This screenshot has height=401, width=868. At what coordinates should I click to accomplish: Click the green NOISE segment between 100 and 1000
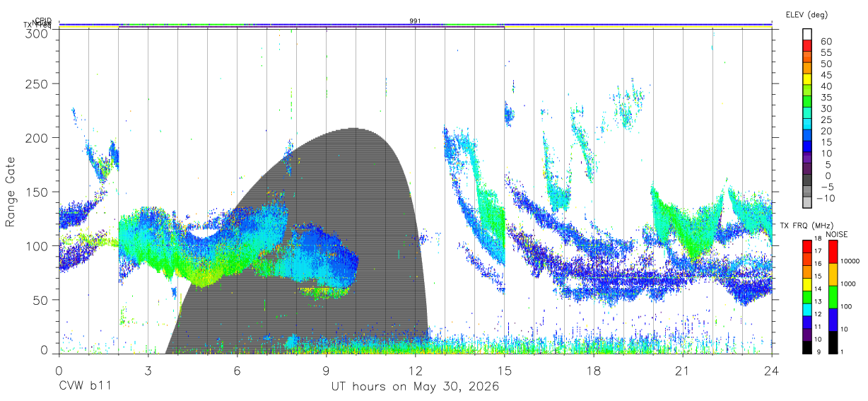(x=832, y=296)
